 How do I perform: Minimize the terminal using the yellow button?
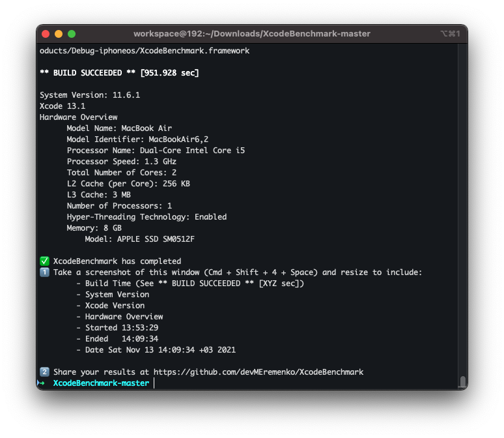click(59, 34)
